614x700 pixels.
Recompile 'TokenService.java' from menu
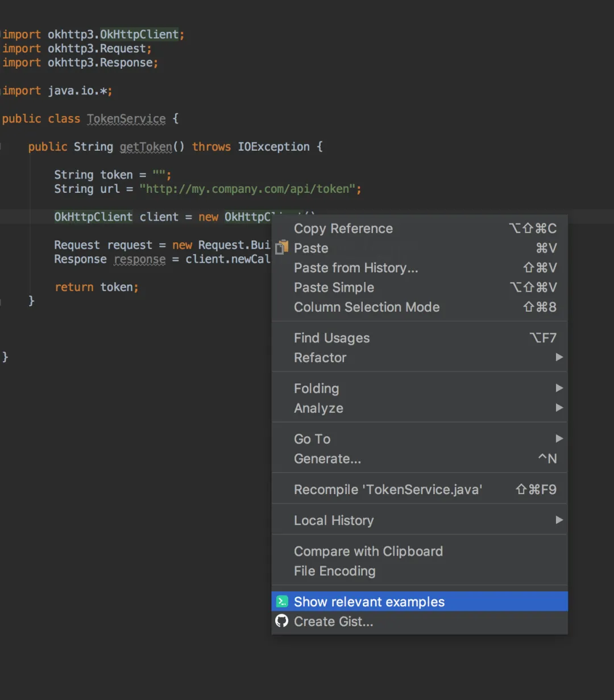420,490
